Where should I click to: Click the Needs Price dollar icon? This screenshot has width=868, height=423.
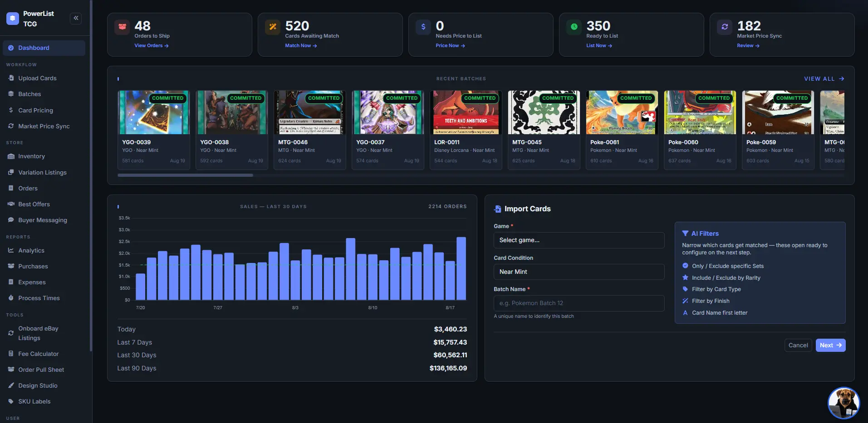(423, 27)
